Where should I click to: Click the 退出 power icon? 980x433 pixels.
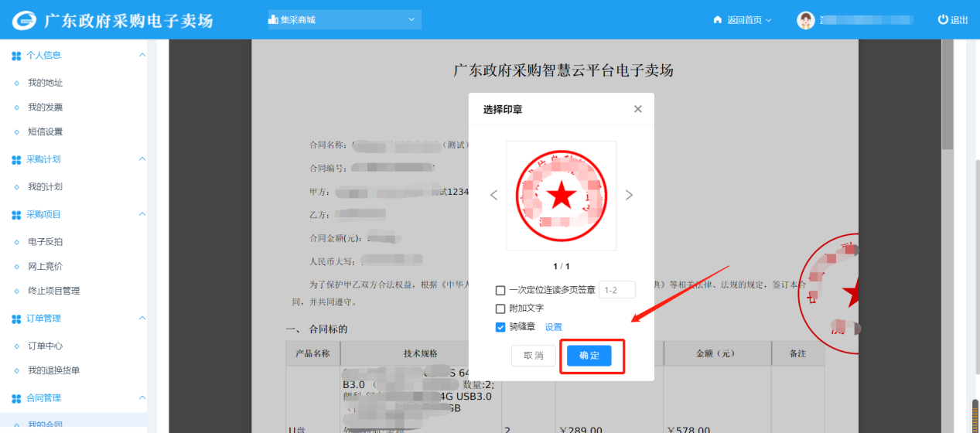coord(943,20)
